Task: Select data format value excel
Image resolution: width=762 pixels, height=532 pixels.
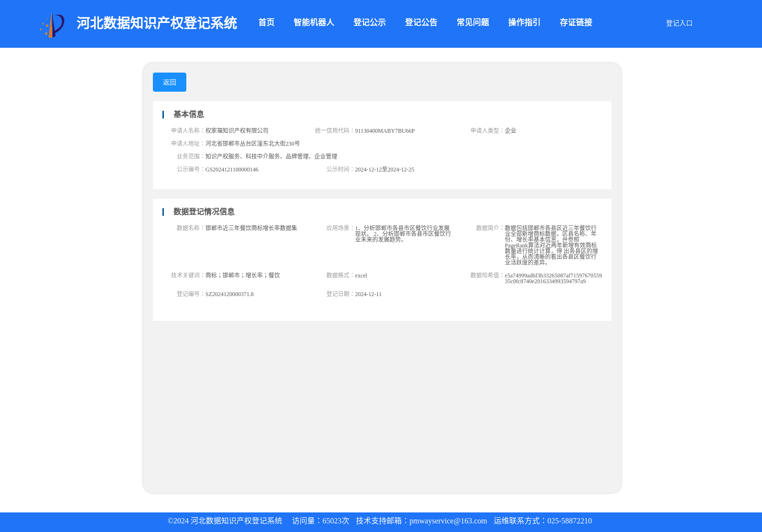Action: coord(361,276)
